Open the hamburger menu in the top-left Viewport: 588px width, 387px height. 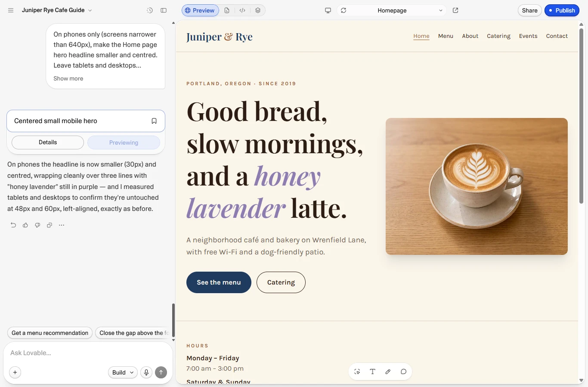pos(11,10)
